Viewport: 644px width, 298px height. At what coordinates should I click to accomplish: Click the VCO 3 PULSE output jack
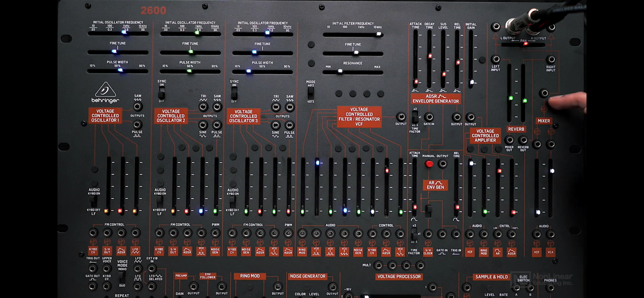(289, 125)
